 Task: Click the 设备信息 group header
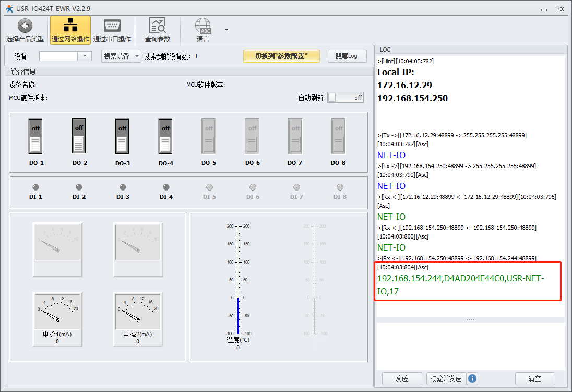(x=23, y=72)
